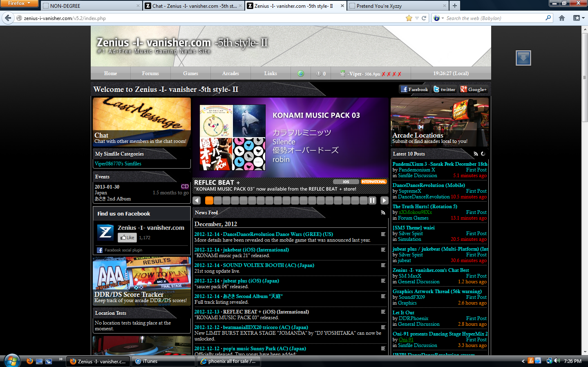The width and height of the screenshot is (588, 367).
Task: Open the Let It Out forum post
Action: click(x=403, y=313)
